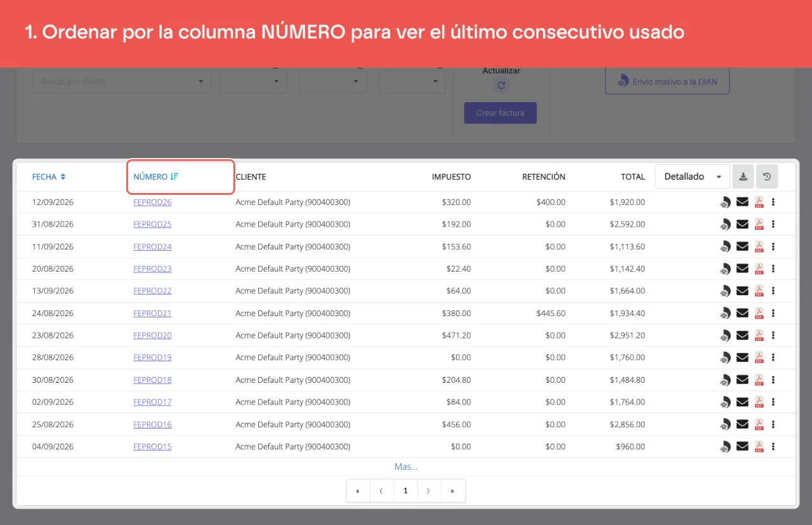Viewport: 812px width, 525px height.
Task: Send email for invoice FEPROD21
Action: [x=742, y=313]
